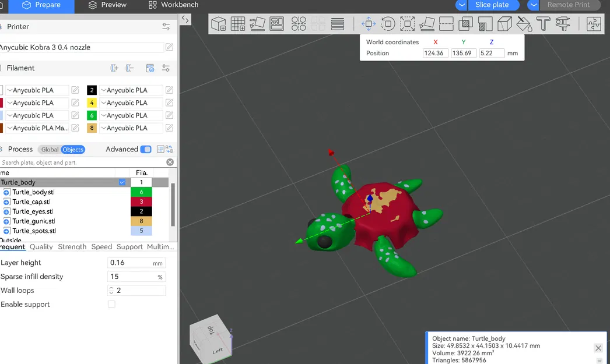Viewport: 610px width, 364px height.
Task: Open the Anycubic Kobra 3 printer dropdown
Action: click(x=81, y=47)
